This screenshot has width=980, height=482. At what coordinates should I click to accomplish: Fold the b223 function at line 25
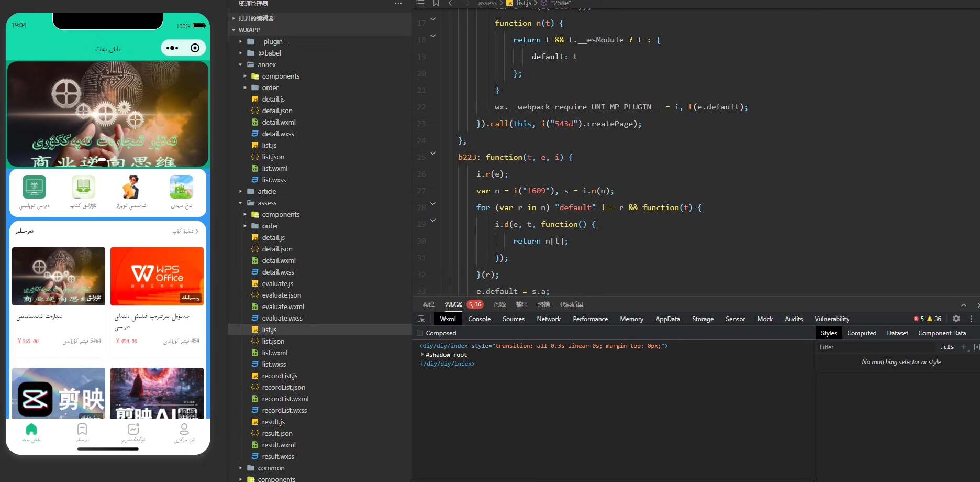[x=433, y=154]
